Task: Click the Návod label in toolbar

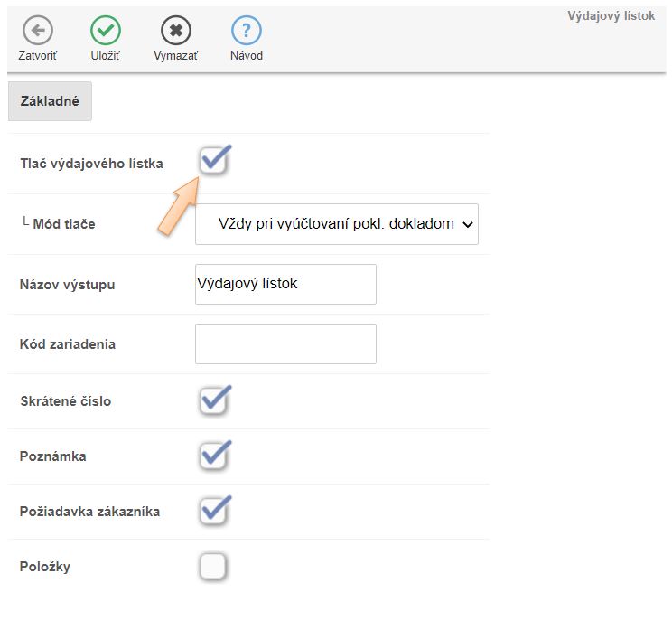Action: [246, 56]
